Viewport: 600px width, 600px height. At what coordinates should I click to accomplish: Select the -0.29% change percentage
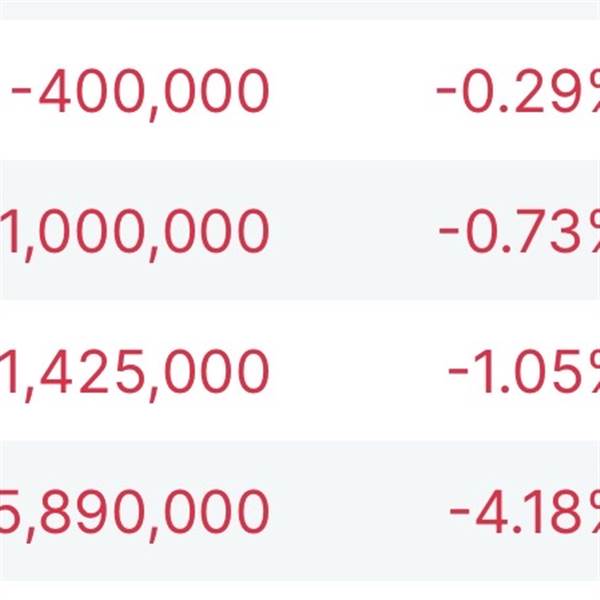point(520,93)
